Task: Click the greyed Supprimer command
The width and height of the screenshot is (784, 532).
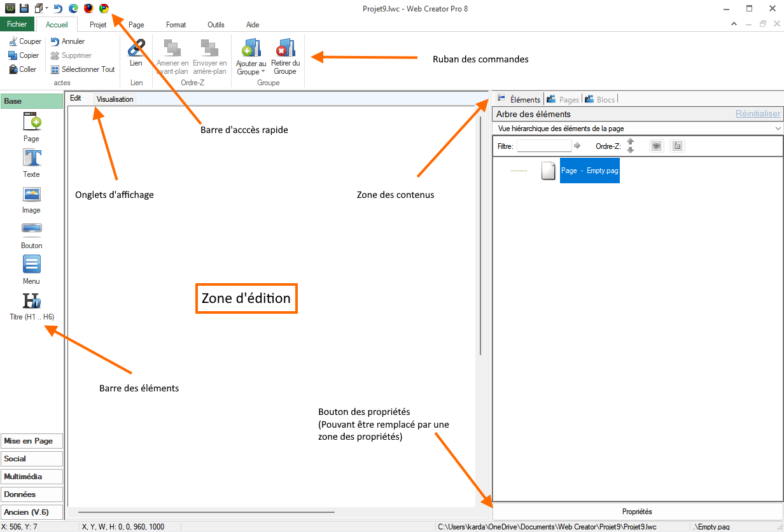Action: pyautogui.click(x=71, y=55)
